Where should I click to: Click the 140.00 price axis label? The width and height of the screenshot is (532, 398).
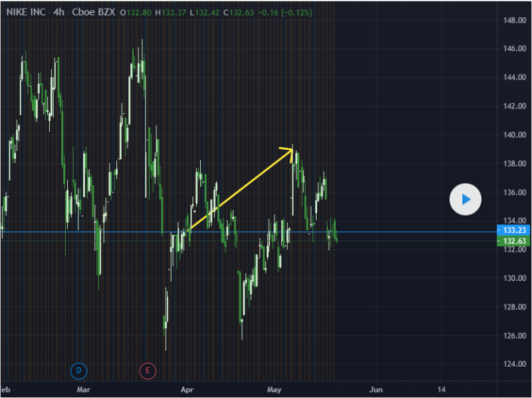(x=516, y=135)
